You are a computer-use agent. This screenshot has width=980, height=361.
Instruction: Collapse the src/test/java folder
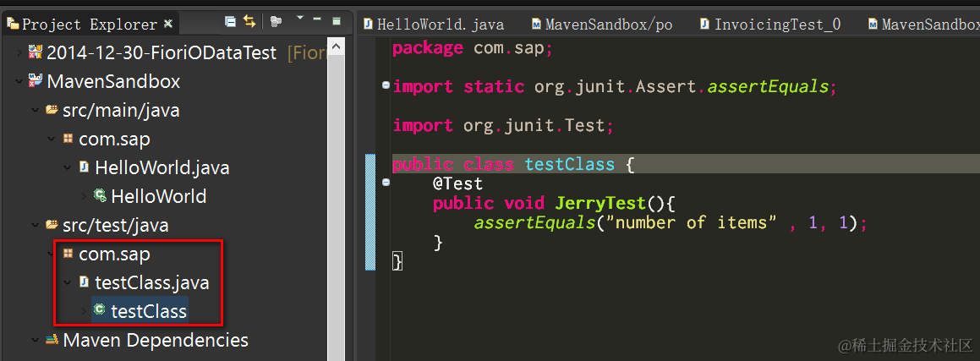35,225
